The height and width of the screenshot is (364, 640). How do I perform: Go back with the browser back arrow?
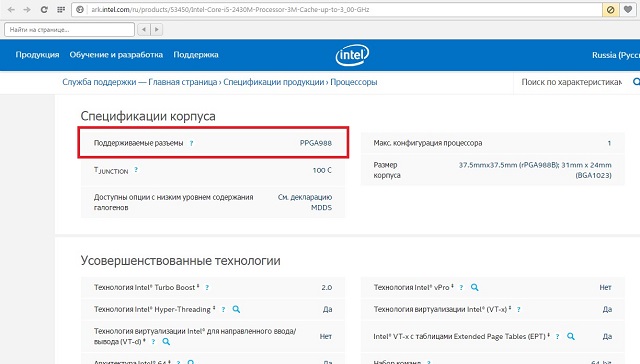coord(11,9)
